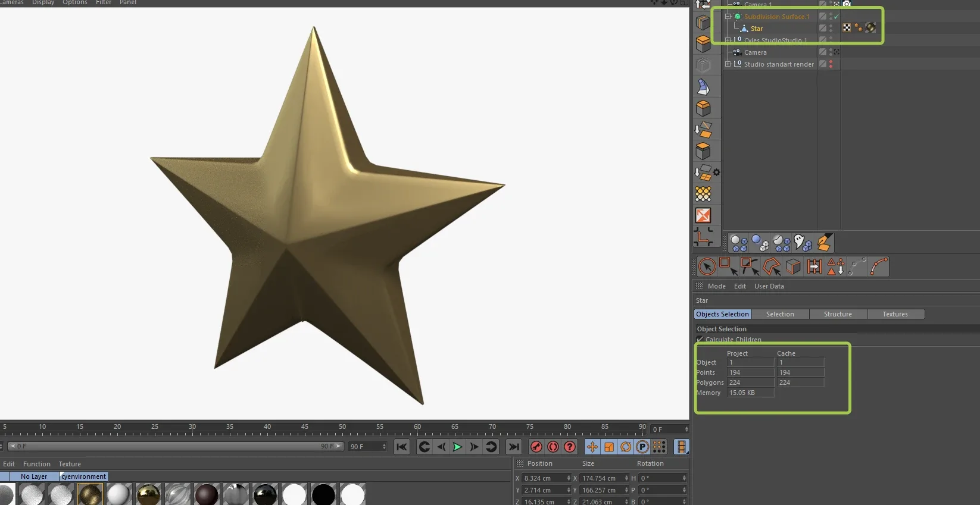The height and width of the screenshot is (505, 980).
Task: Toggle visibility dots for Star object
Action: click(831, 29)
